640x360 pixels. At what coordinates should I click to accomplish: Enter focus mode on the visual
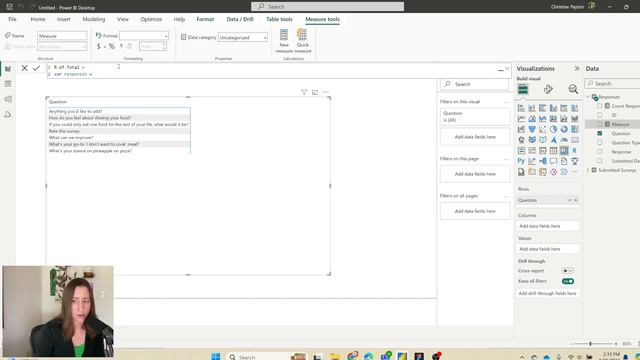tap(315, 92)
